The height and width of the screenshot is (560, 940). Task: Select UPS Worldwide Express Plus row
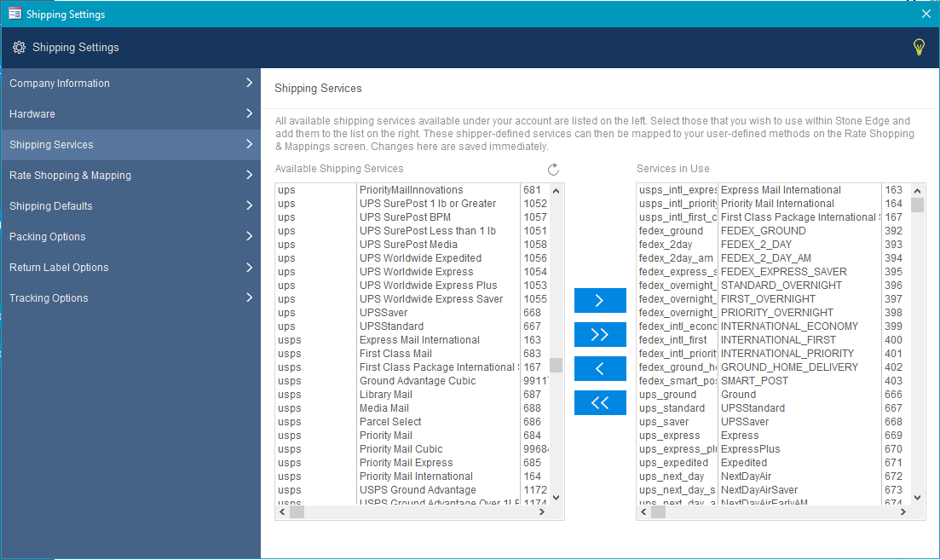(412, 286)
